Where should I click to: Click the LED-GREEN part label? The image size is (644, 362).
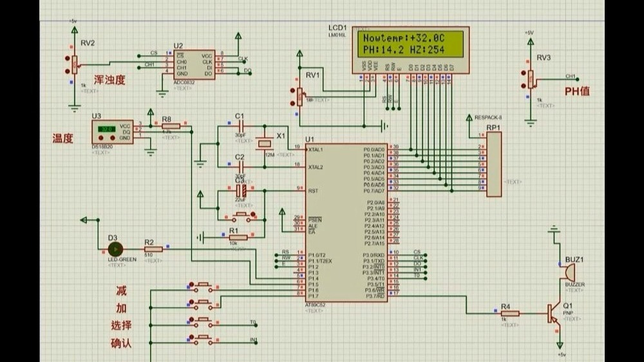[x=122, y=260]
